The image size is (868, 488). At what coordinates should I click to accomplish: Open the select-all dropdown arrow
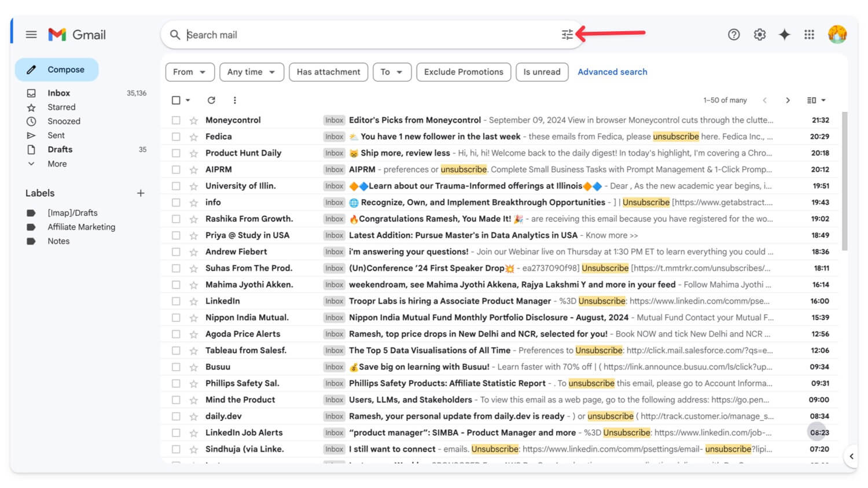pos(186,100)
